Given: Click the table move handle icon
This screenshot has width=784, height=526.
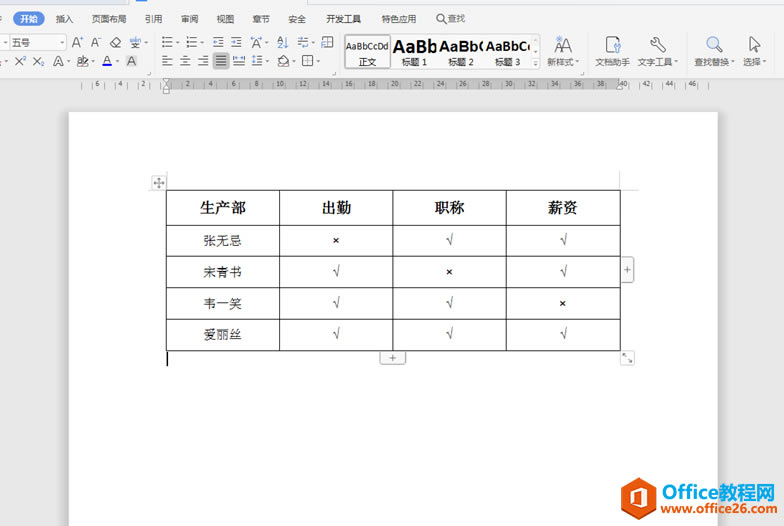Looking at the screenshot, I should tap(158, 182).
